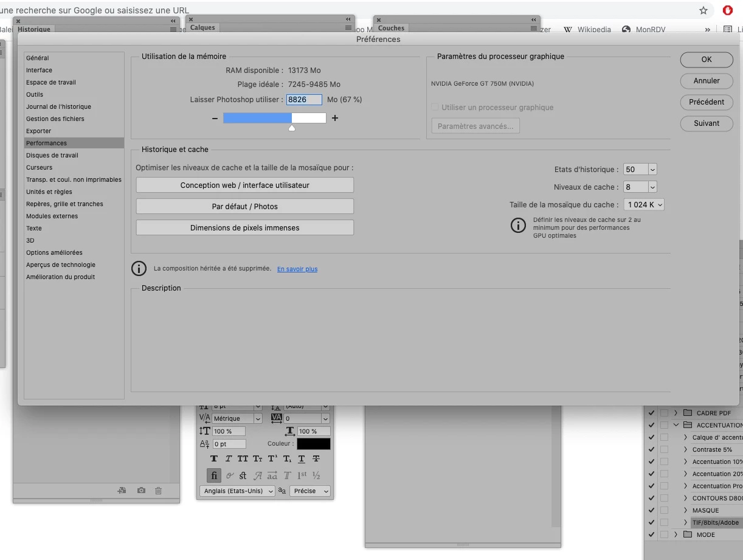The image size is (743, 560).
Task: Select Interface preferences category
Action: [74, 70]
